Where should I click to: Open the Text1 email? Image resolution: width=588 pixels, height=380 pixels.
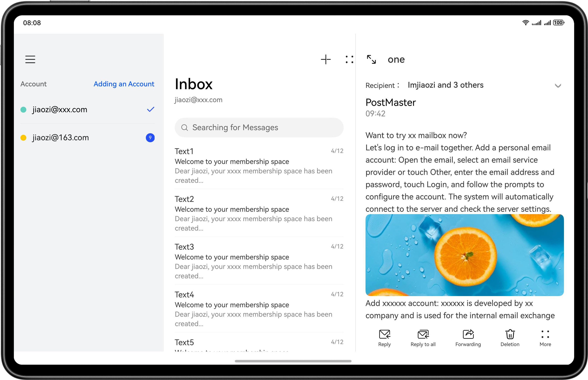[259, 166]
